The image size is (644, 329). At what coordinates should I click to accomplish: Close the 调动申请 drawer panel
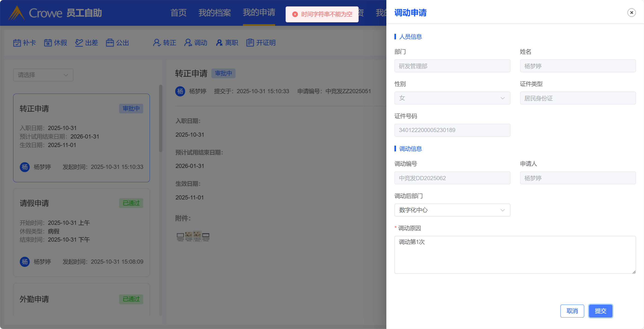[x=631, y=13]
